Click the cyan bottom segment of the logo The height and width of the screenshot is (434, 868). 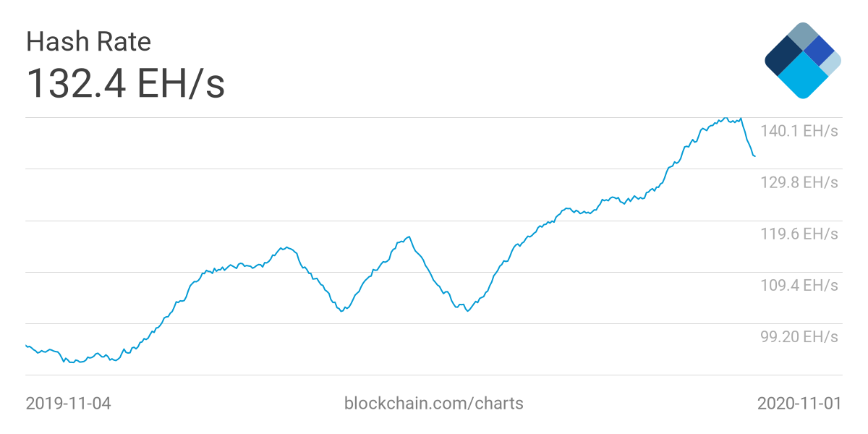click(x=802, y=76)
